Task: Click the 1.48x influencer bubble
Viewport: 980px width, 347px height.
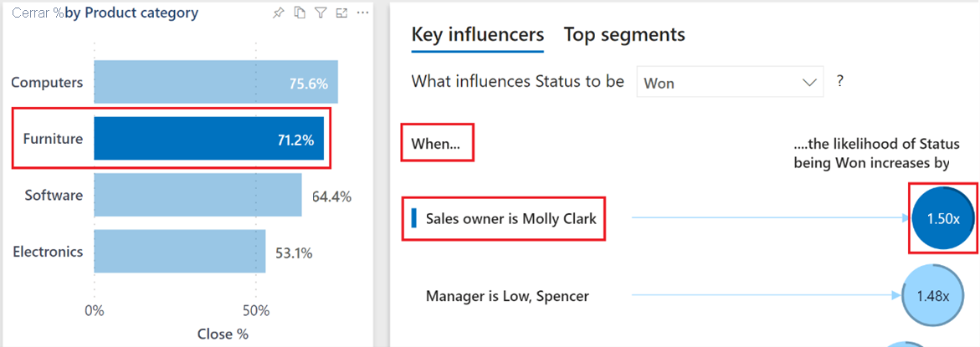Action: click(x=932, y=296)
